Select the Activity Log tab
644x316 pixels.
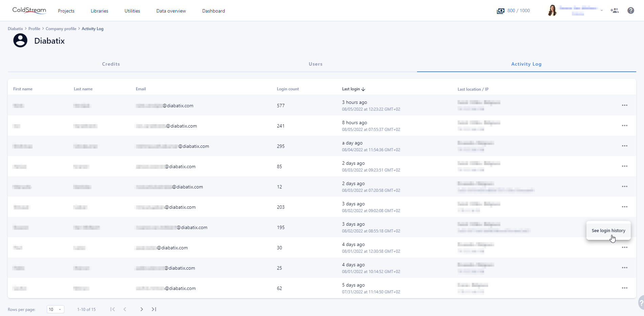pos(526,64)
